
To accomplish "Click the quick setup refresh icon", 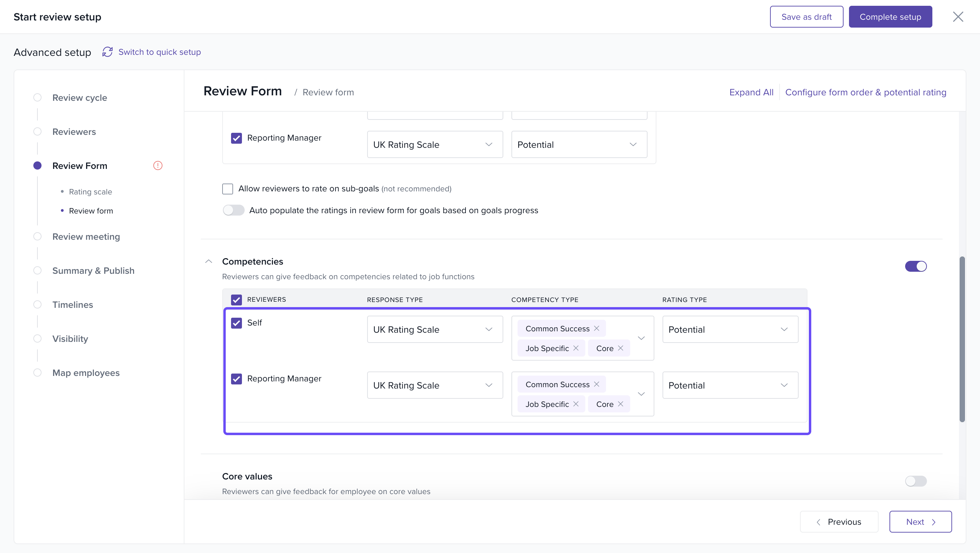I will (x=107, y=52).
